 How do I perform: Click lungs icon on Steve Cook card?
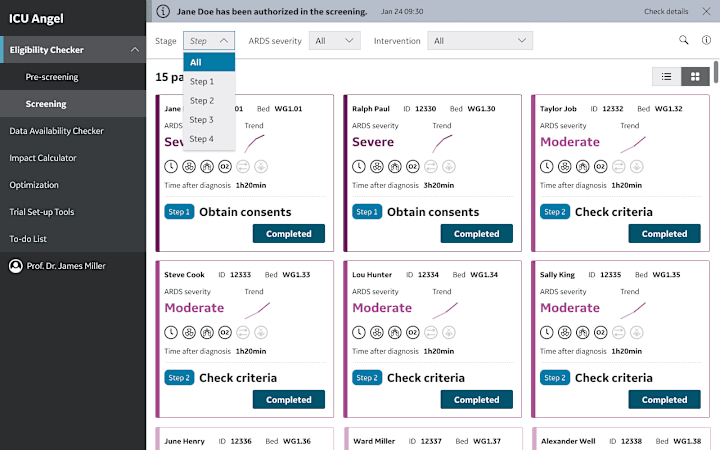[x=207, y=332]
